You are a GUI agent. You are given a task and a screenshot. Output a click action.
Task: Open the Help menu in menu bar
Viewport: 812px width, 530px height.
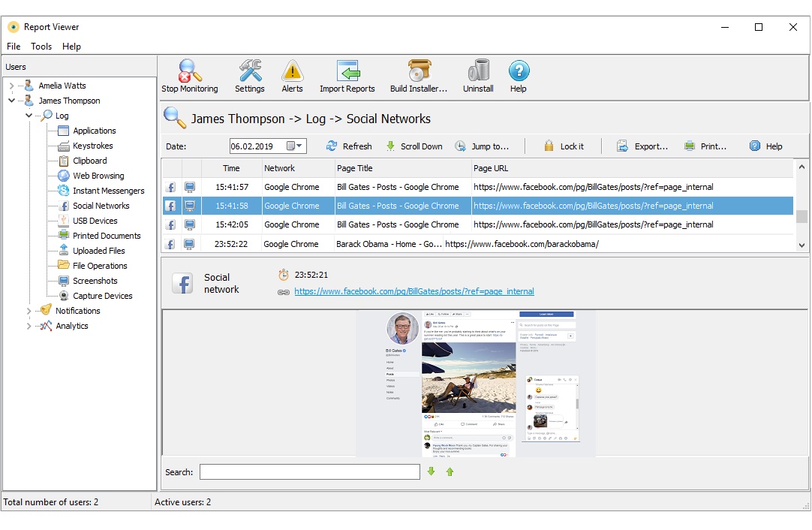(71, 47)
